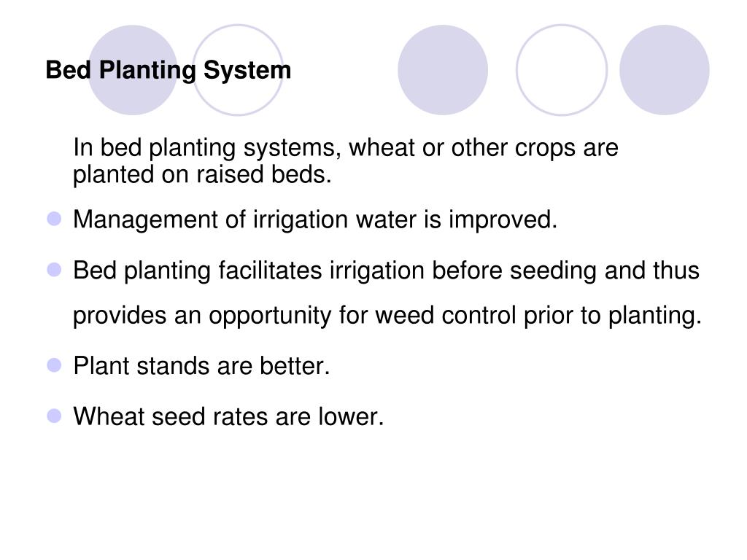Click the word 'Wheat' in the last bullet
This screenshot has height=560, width=747.
click(x=109, y=416)
